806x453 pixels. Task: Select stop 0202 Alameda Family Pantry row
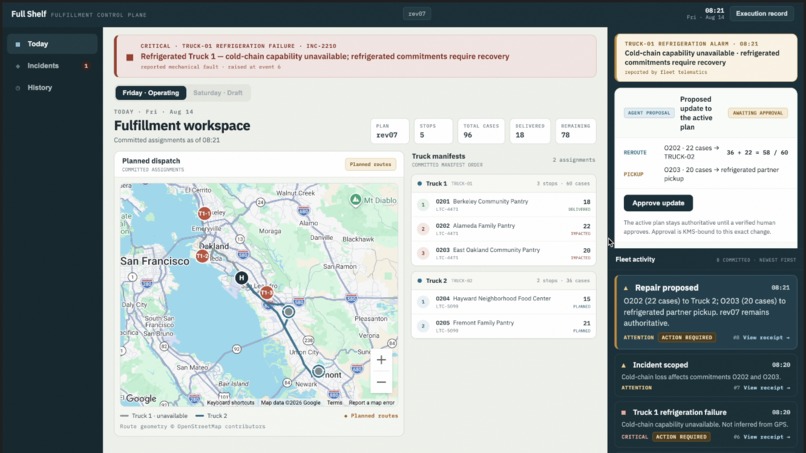pos(503,229)
